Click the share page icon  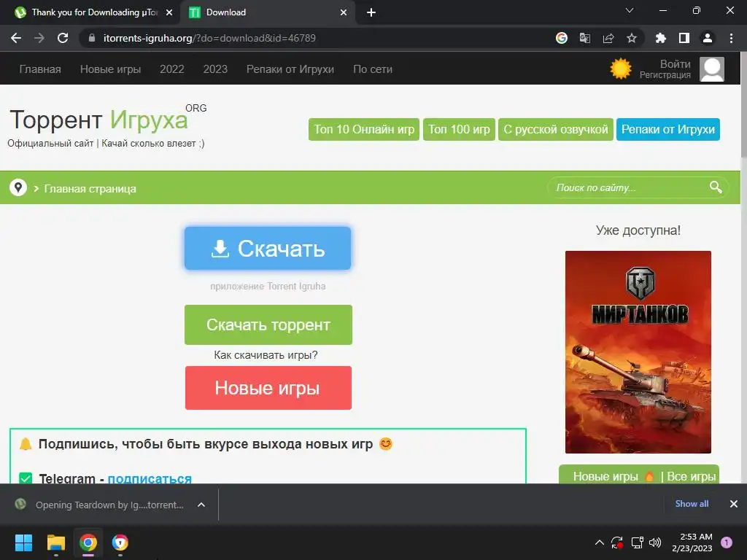pyautogui.click(x=608, y=38)
